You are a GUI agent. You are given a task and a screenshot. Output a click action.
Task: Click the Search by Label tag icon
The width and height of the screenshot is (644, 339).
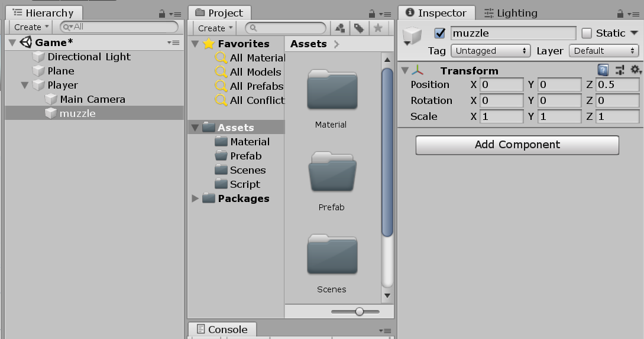click(x=359, y=28)
